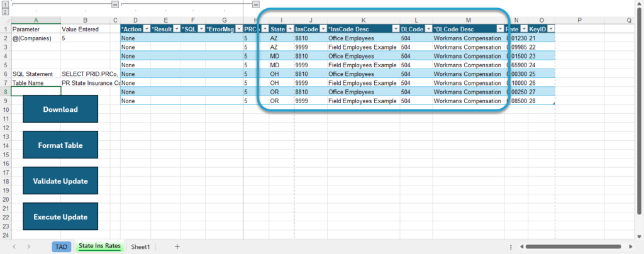The image size is (644, 254).
Task: Select column P header
Action: coord(579,20)
